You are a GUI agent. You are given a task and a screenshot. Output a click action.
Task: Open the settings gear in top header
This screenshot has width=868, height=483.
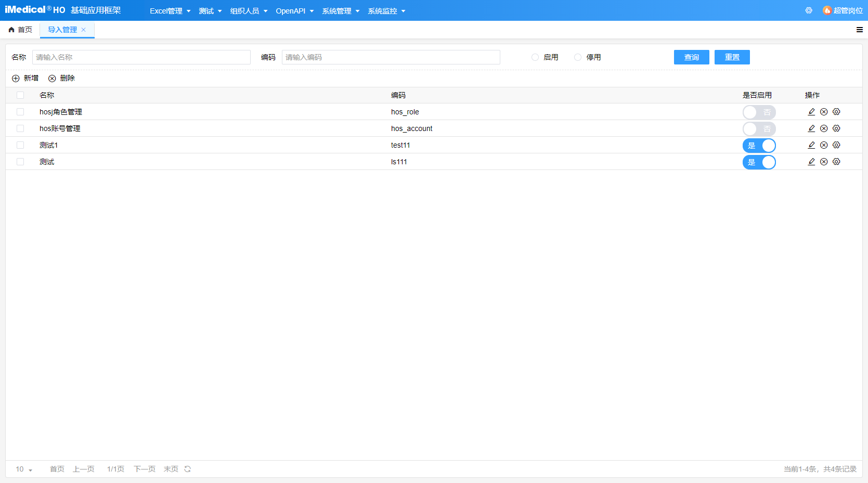(809, 10)
